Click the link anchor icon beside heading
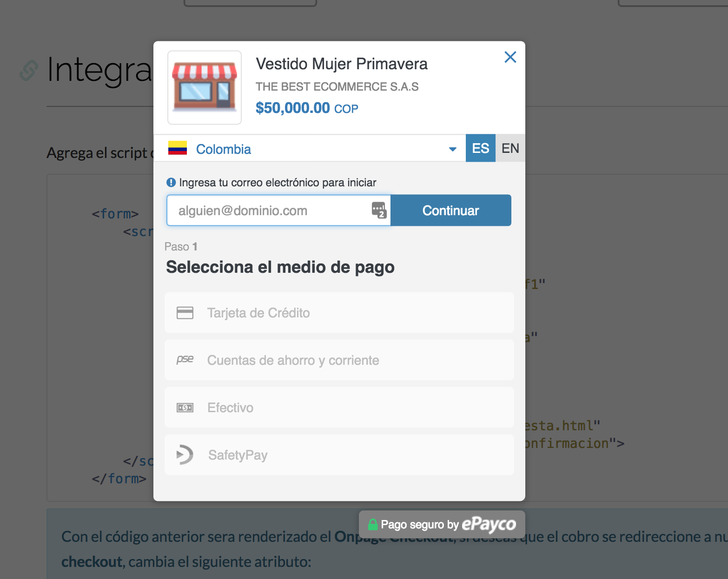The height and width of the screenshot is (579, 728). [29, 71]
